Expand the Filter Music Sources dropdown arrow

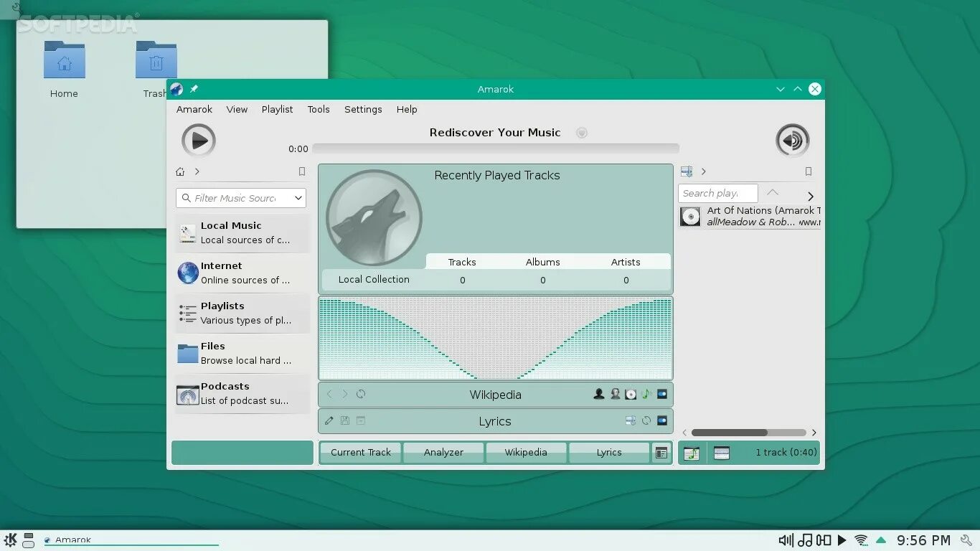[298, 198]
